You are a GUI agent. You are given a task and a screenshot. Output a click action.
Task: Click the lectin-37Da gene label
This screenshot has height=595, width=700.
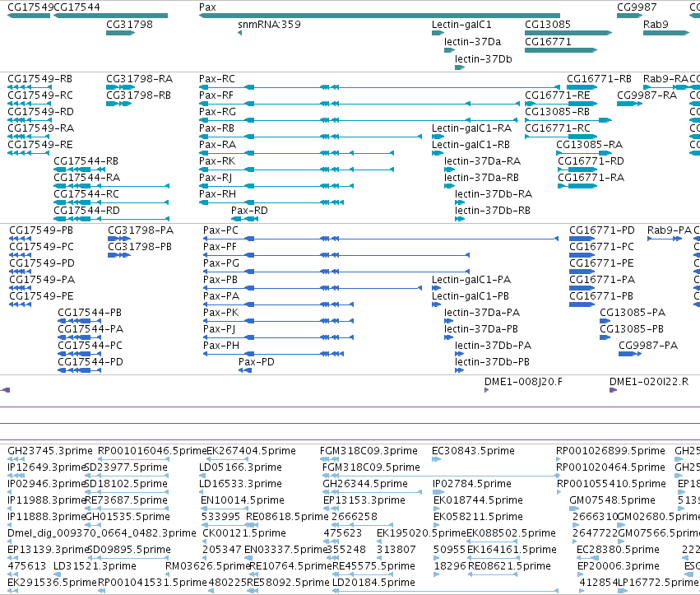[x=472, y=42]
